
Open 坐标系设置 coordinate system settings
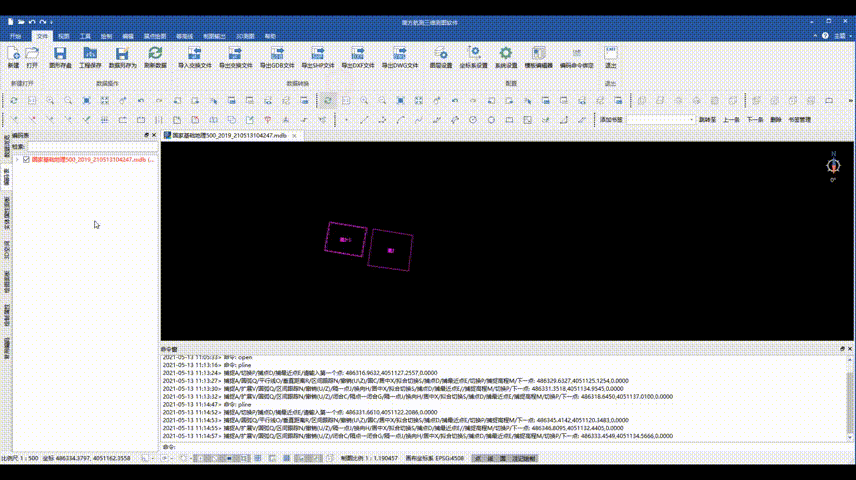click(472, 54)
